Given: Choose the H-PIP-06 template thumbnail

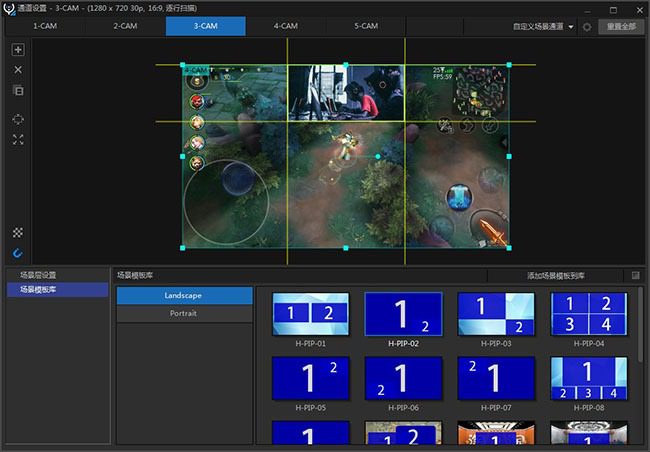Looking at the screenshot, I should (403, 378).
